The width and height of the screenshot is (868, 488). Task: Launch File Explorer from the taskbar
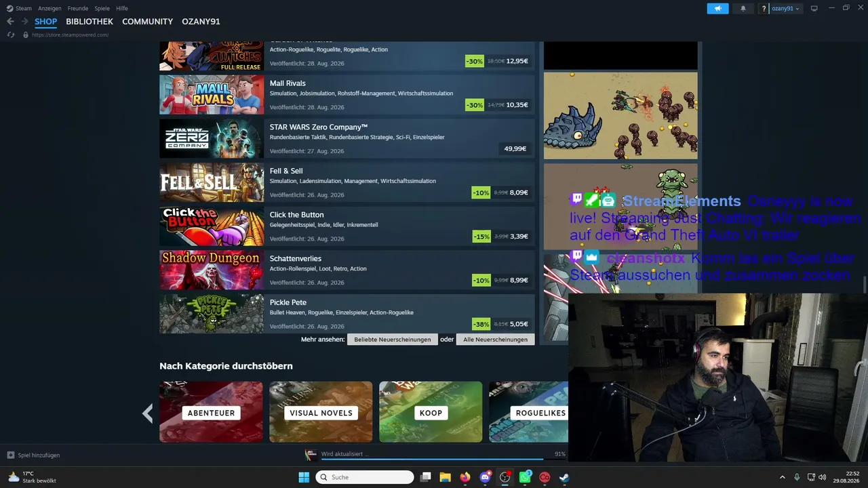coord(446,477)
